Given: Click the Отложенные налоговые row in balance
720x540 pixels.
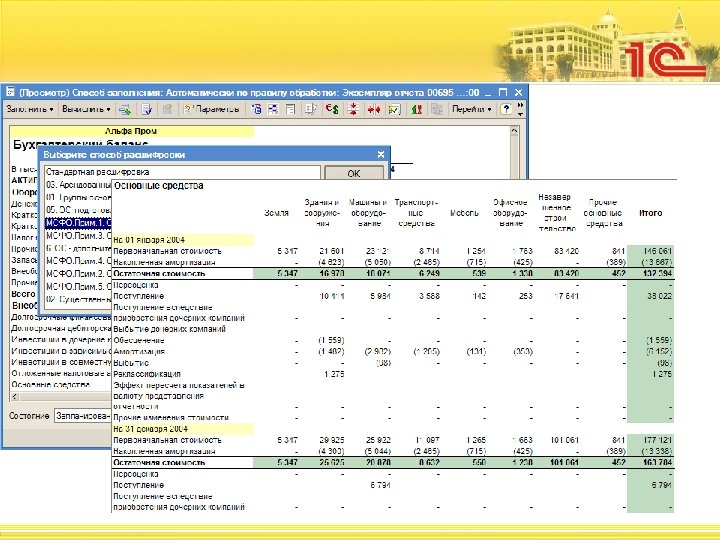Looking at the screenshot, I should (61, 373).
